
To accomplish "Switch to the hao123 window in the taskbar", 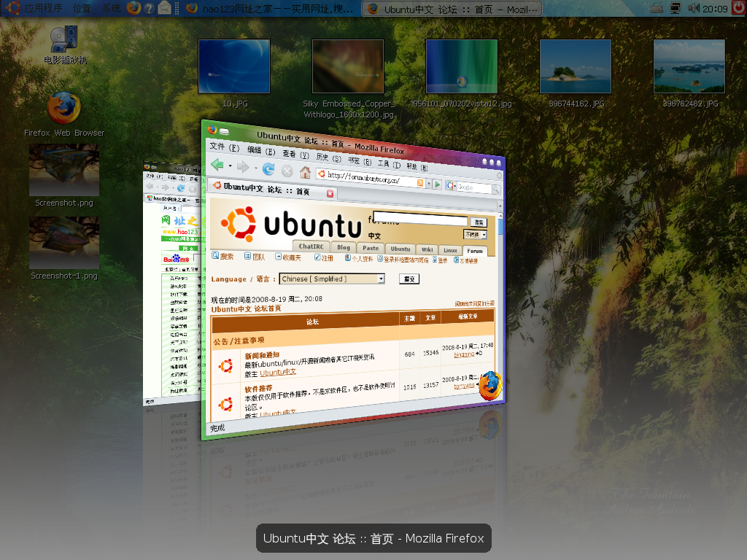I will pos(271,9).
